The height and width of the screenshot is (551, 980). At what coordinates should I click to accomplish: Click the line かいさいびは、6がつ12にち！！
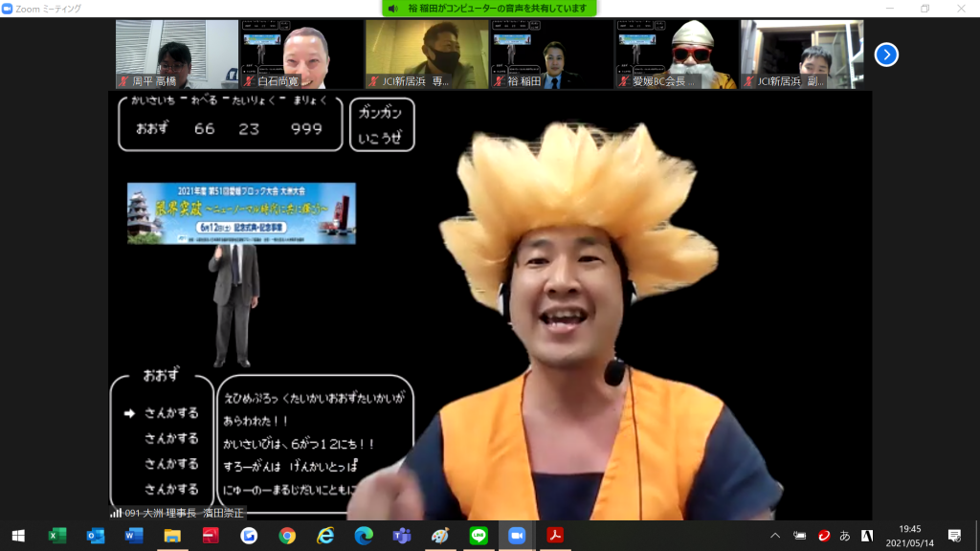tap(300, 444)
